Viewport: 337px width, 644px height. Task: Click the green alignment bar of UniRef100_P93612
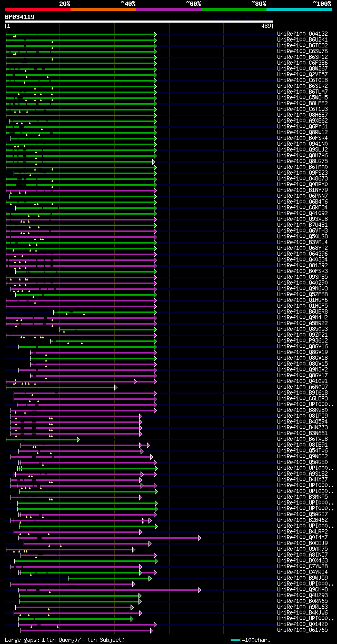tap(103, 341)
